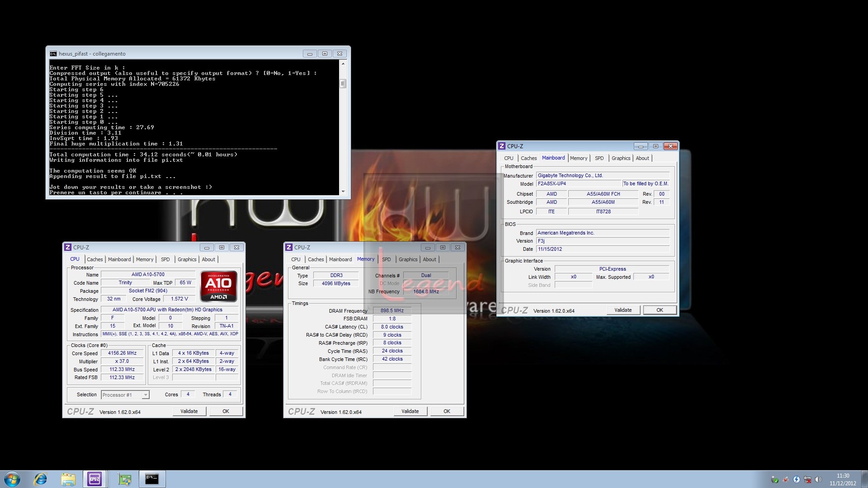Open About tab in CPU window

208,259
